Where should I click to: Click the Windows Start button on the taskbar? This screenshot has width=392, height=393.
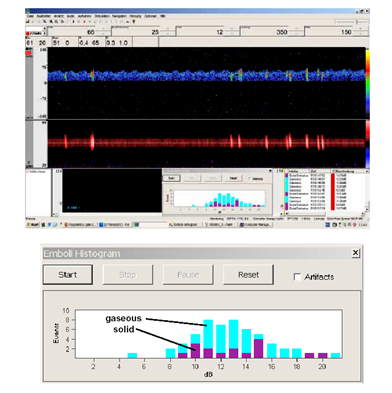click(x=33, y=225)
